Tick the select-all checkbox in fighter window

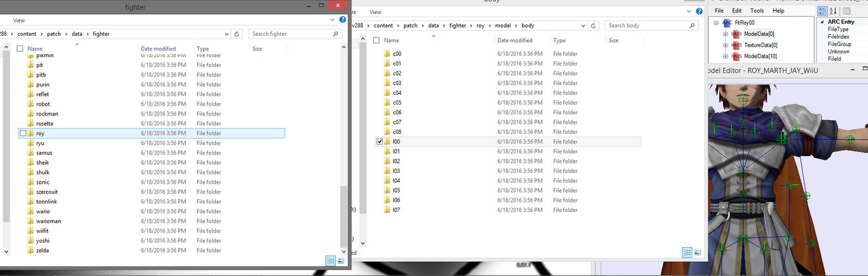click(20, 48)
